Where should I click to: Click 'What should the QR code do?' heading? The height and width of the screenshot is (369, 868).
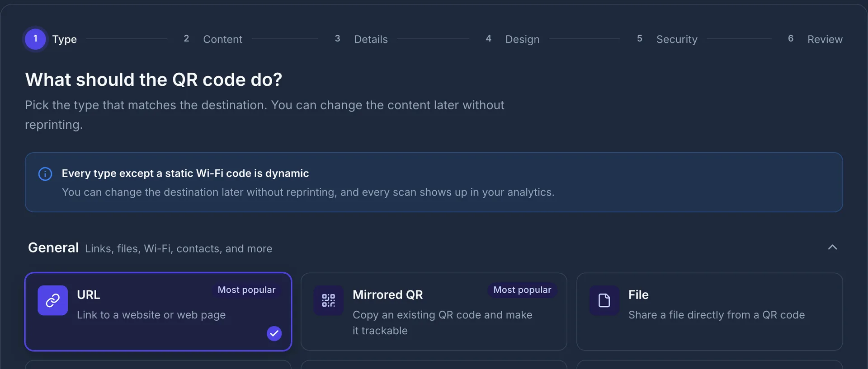point(154,79)
